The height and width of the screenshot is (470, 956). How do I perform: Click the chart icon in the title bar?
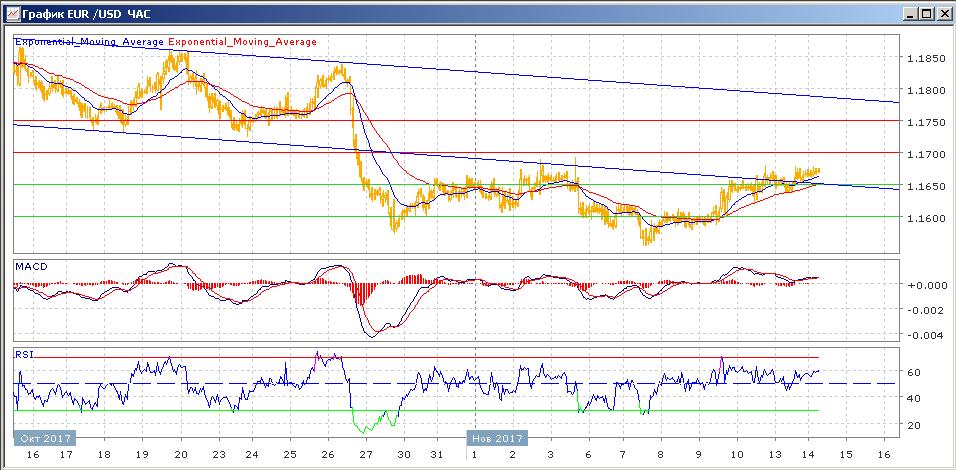[11, 13]
